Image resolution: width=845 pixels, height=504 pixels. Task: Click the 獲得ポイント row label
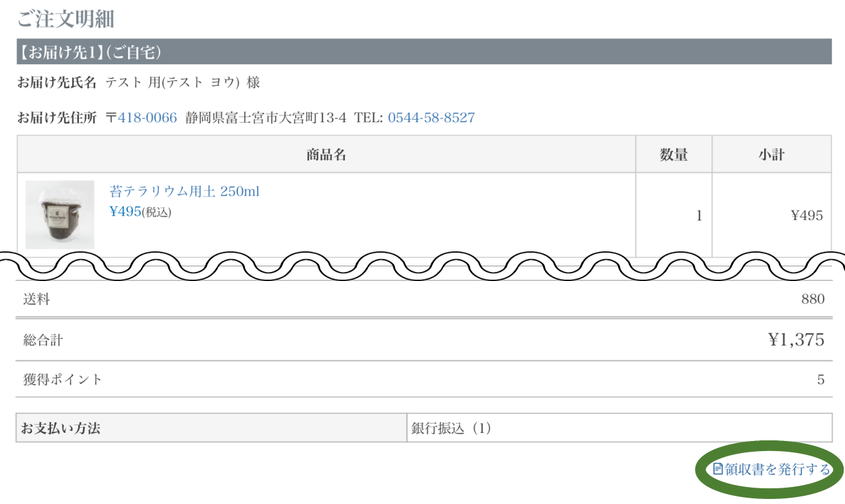[x=62, y=379]
